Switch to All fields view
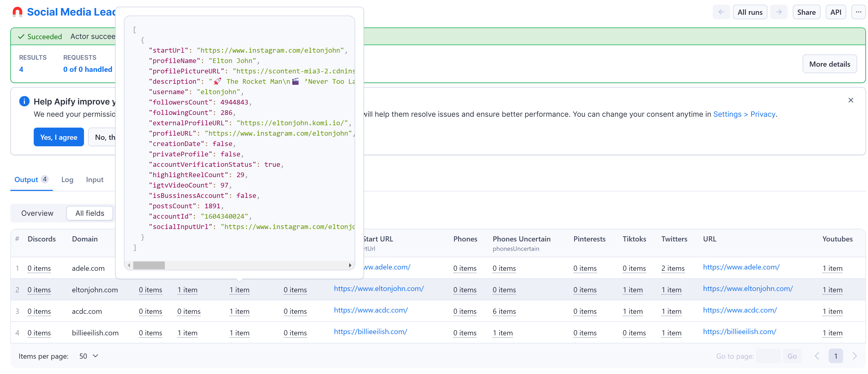The image size is (868, 374). pos(90,213)
